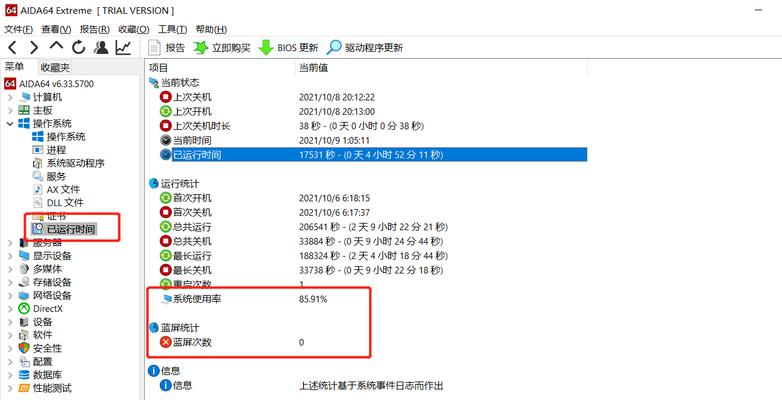Select the 服务 services item

[49, 176]
